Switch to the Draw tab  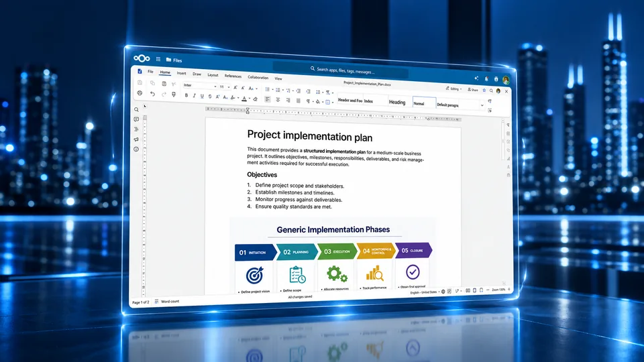197,74
